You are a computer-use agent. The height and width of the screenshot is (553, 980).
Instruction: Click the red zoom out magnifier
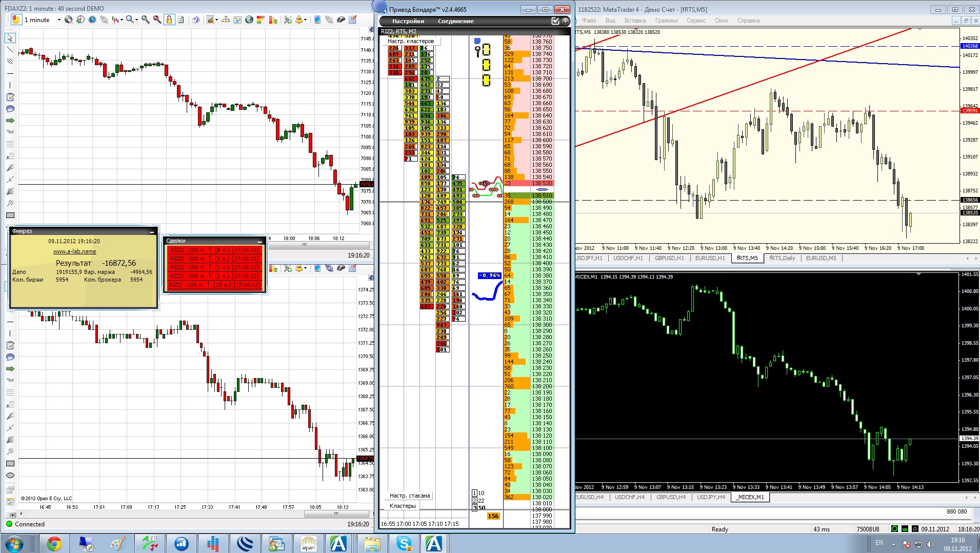pos(157,19)
